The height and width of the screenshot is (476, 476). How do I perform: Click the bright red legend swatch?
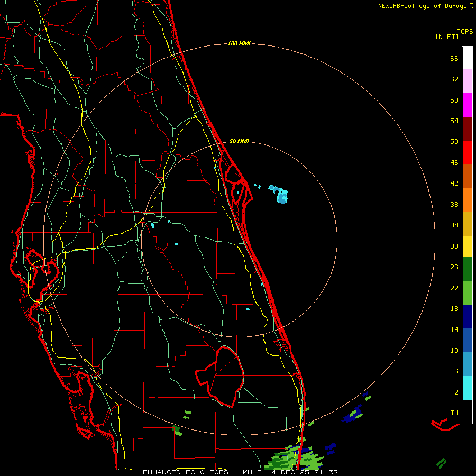click(467, 152)
